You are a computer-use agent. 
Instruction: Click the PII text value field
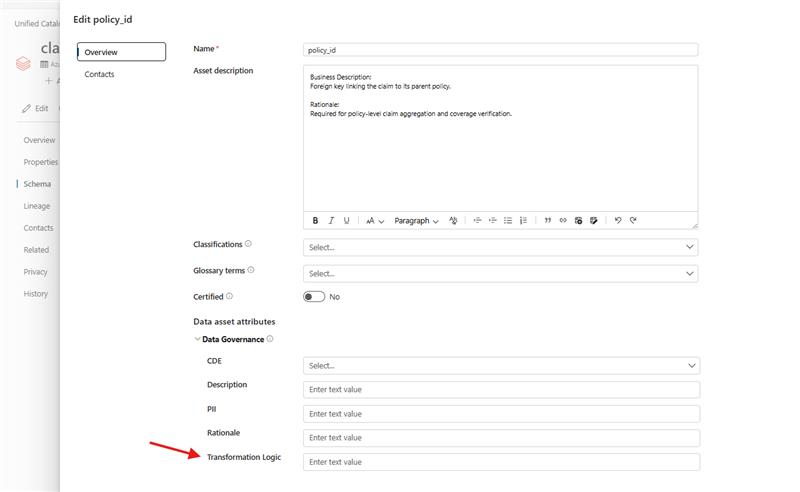point(501,414)
